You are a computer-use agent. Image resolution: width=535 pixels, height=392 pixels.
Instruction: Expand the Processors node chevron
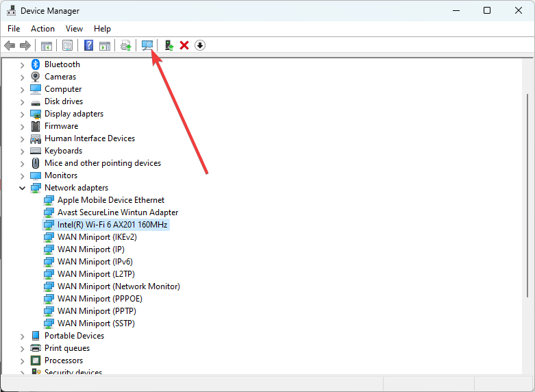tap(22, 361)
